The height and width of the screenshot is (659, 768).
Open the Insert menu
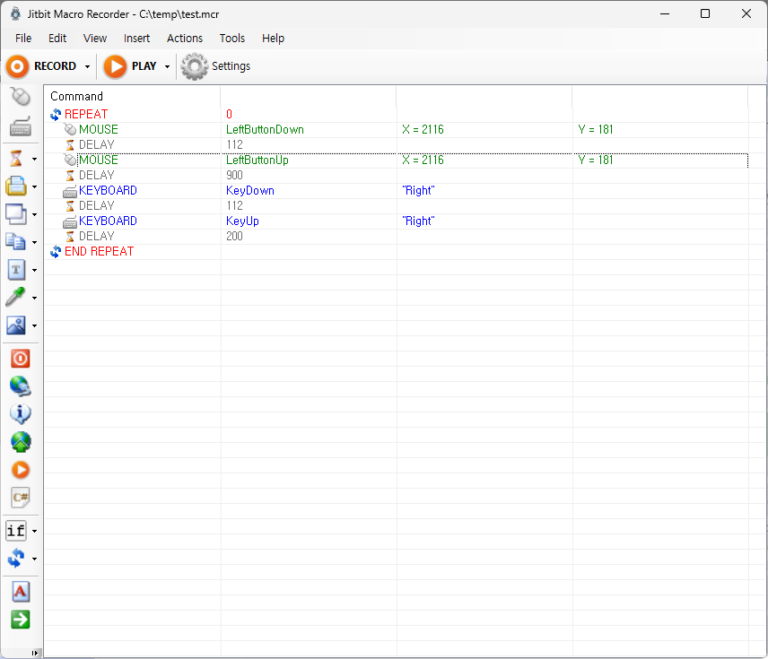[x=137, y=38]
